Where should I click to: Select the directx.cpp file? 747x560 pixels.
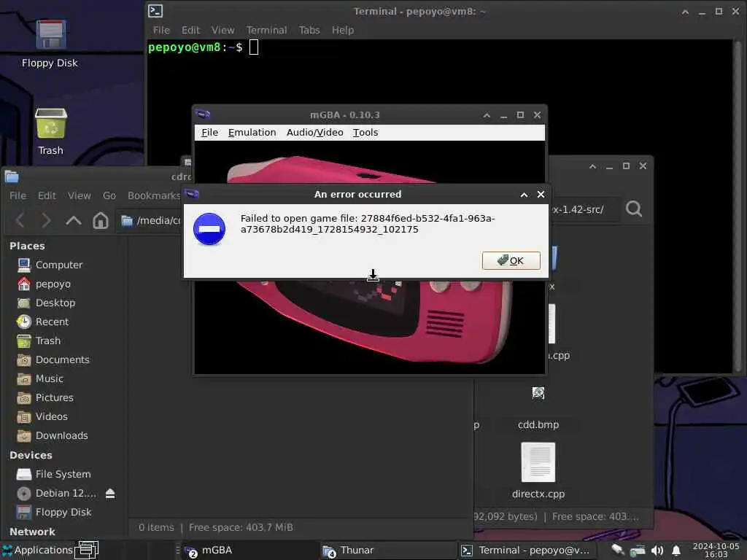click(x=538, y=470)
